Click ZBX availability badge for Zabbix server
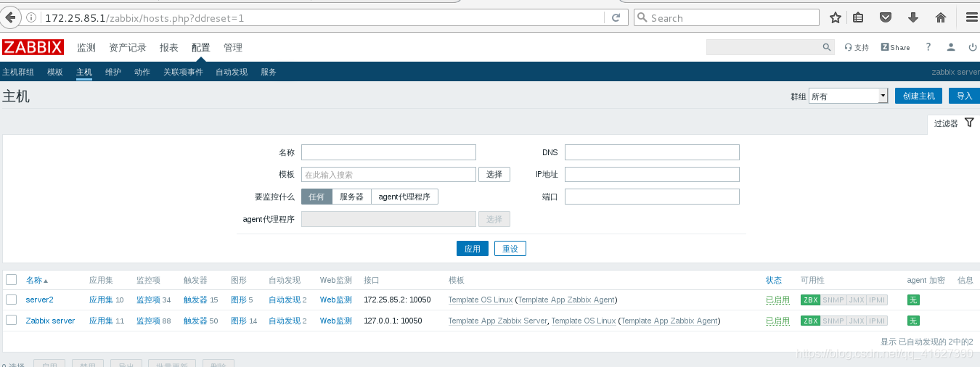Image resolution: width=980 pixels, height=367 pixels. pyautogui.click(x=810, y=321)
